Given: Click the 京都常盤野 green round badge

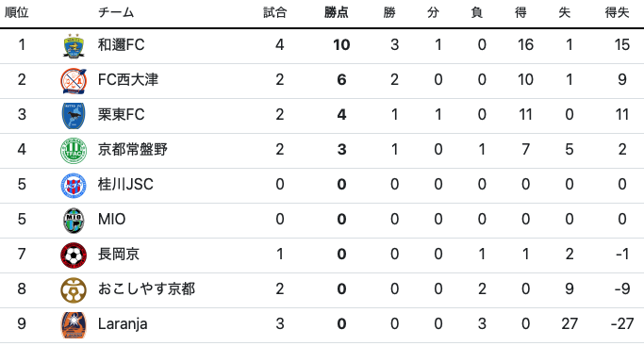Looking at the screenshot, I should (74, 151).
